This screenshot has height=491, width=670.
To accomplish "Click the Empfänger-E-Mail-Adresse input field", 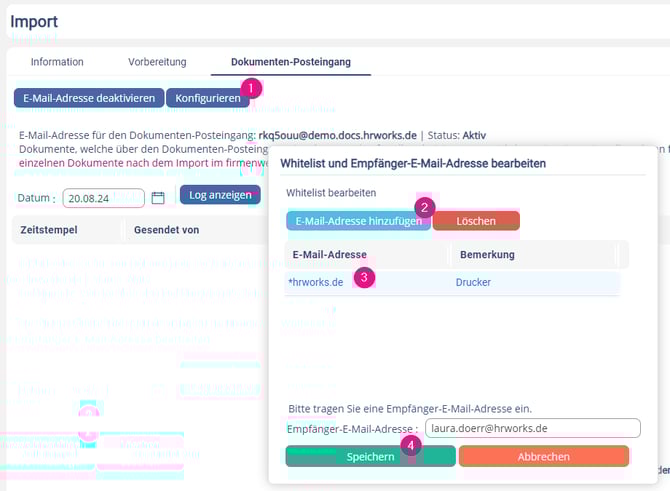I will [532, 428].
